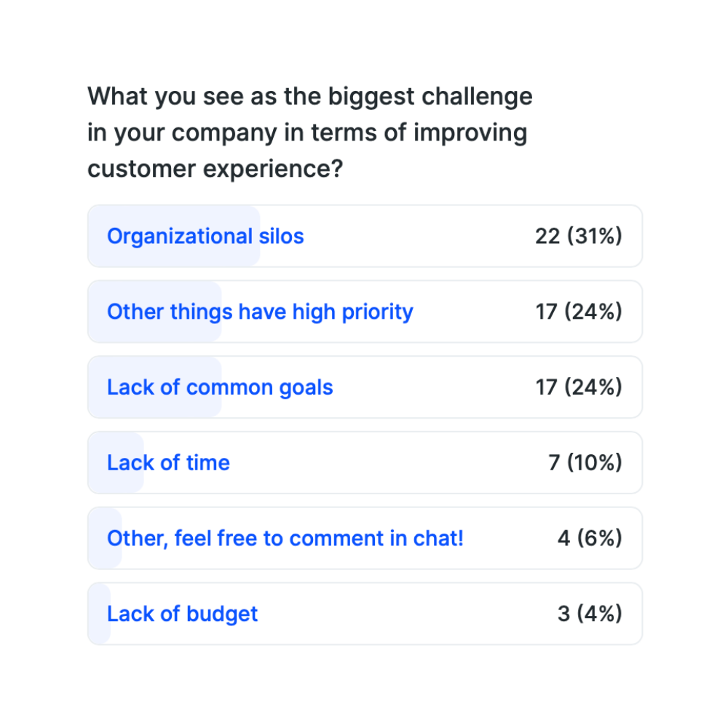Open Other, feel free to comment in chat!
The height and width of the screenshot is (728, 728).
[285, 539]
